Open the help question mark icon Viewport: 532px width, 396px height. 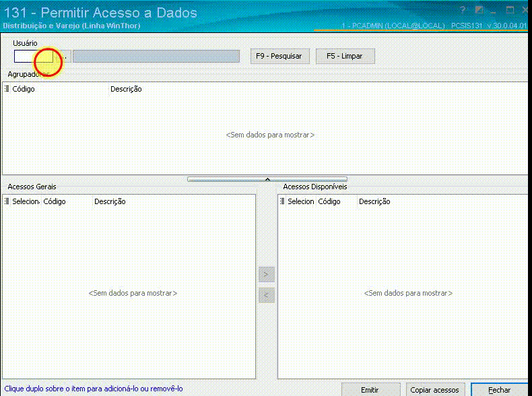(x=463, y=10)
